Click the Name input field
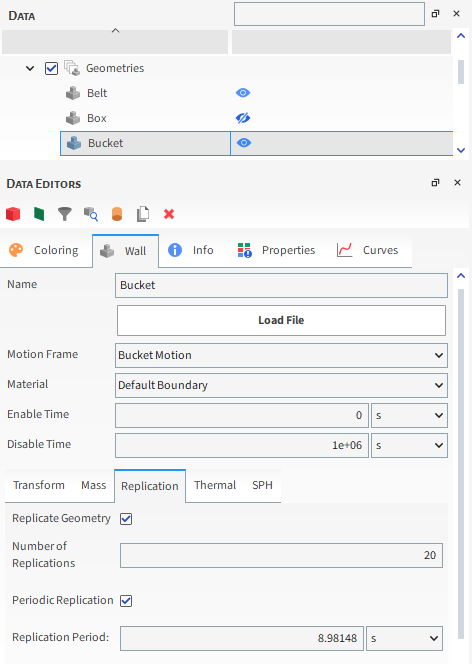This screenshot has height=664, width=472. click(281, 285)
